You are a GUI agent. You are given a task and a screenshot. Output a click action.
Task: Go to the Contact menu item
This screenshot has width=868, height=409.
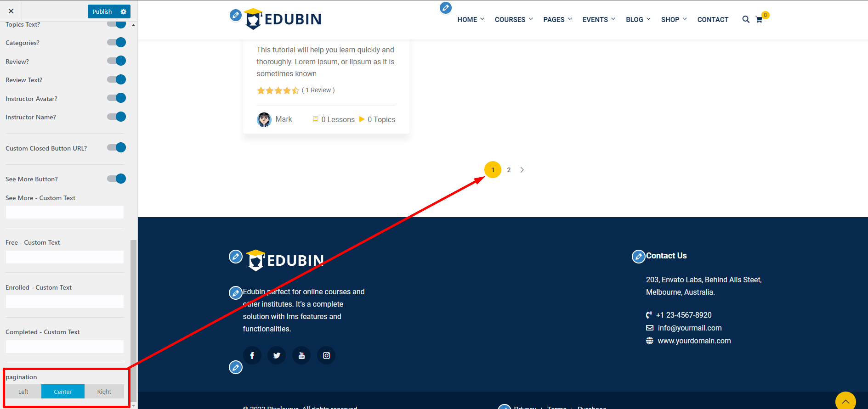click(713, 20)
